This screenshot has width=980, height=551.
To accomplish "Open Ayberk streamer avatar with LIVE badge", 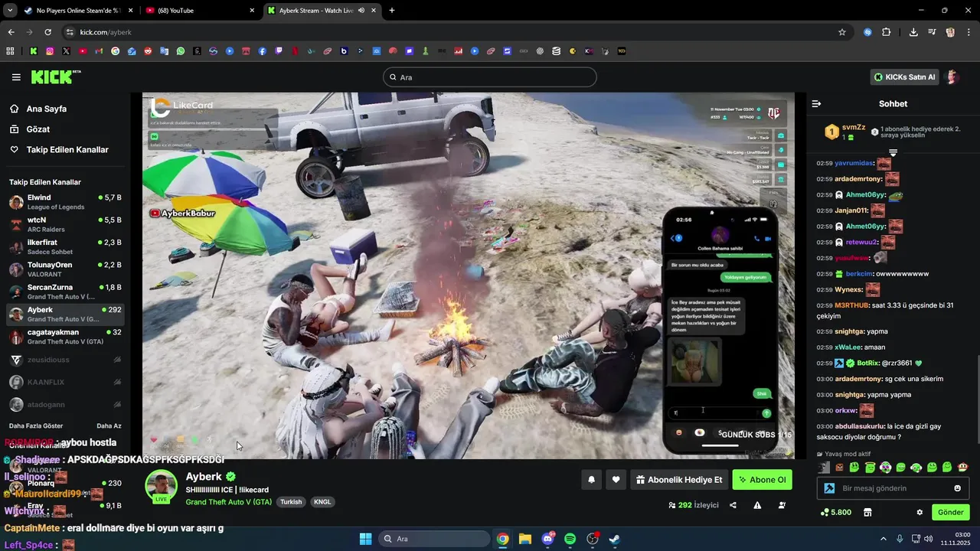I will coord(162,487).
